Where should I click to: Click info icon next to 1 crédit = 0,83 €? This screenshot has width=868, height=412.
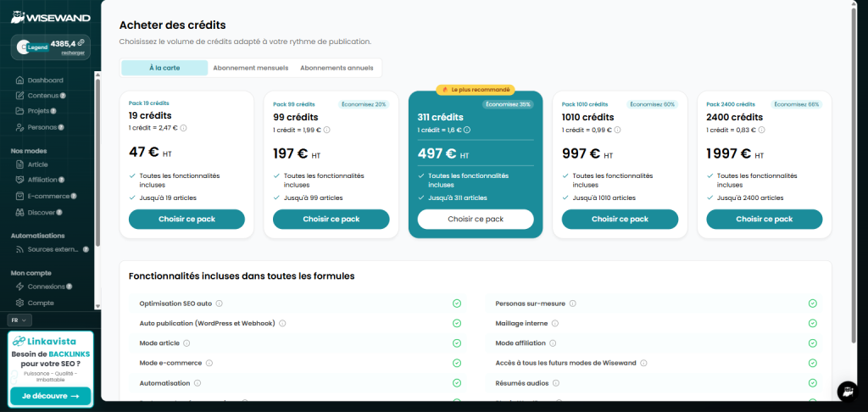click(762, 130)
